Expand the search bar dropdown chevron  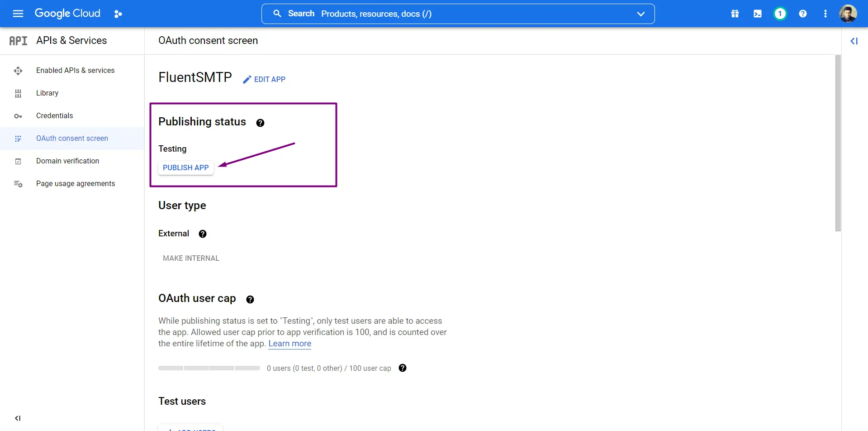point(640,14)
